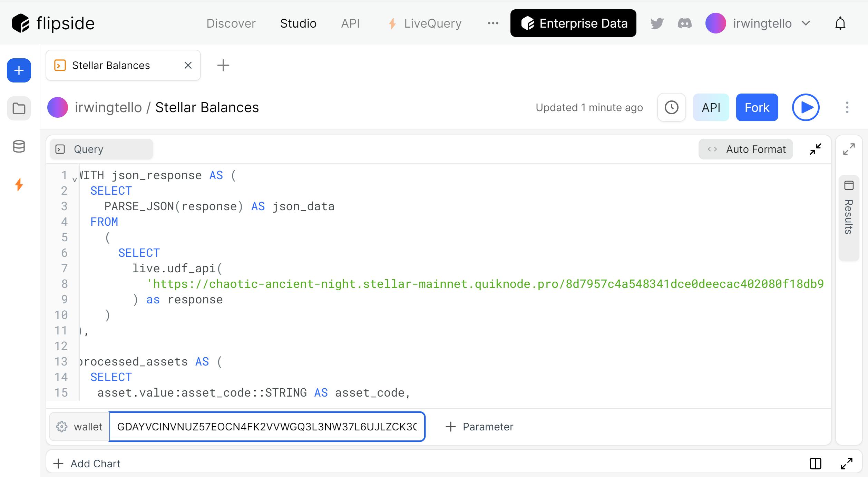Image resolution: width=868 pixels, height=477 pixels.
Task: Open the more navigation options ellipsis
Action: point(493,23)
